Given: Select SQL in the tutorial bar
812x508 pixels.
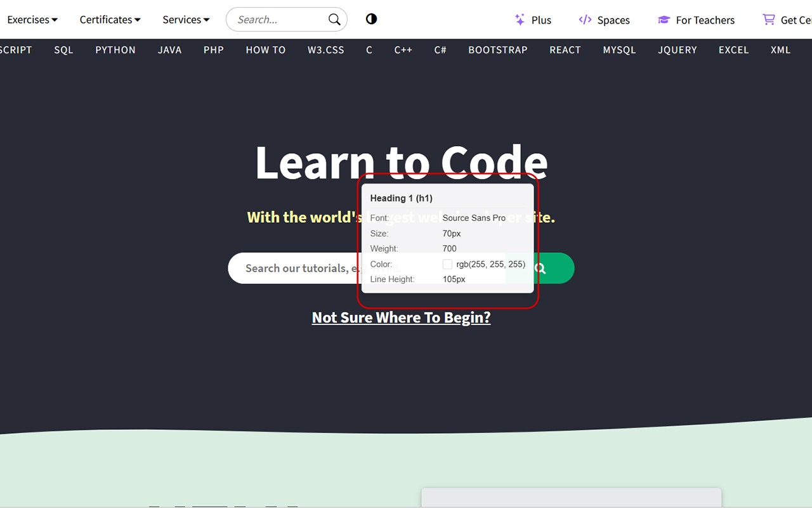Looking at the screenshot, I should [63, 50].
